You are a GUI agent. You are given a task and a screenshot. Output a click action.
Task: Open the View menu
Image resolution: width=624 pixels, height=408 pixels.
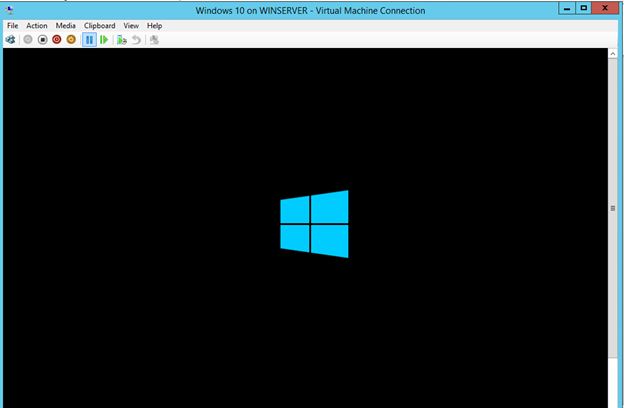tap(131, 25)
